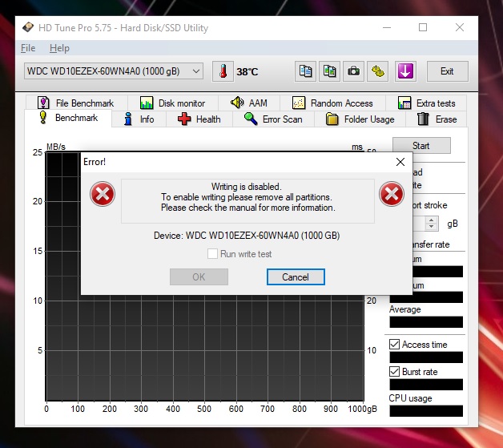Open the Extra tests tab
503x448 pixels.
426,103
